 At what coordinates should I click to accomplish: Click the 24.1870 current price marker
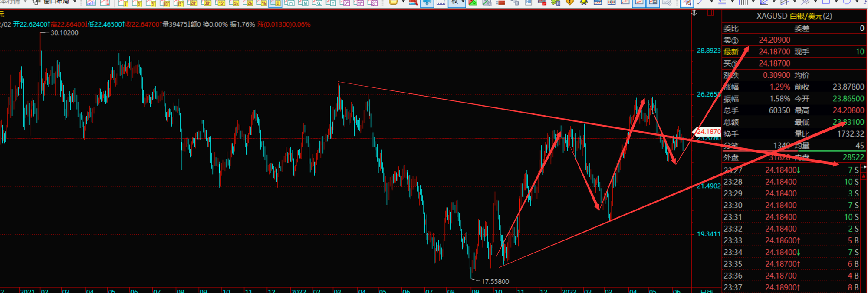[708, 131]
